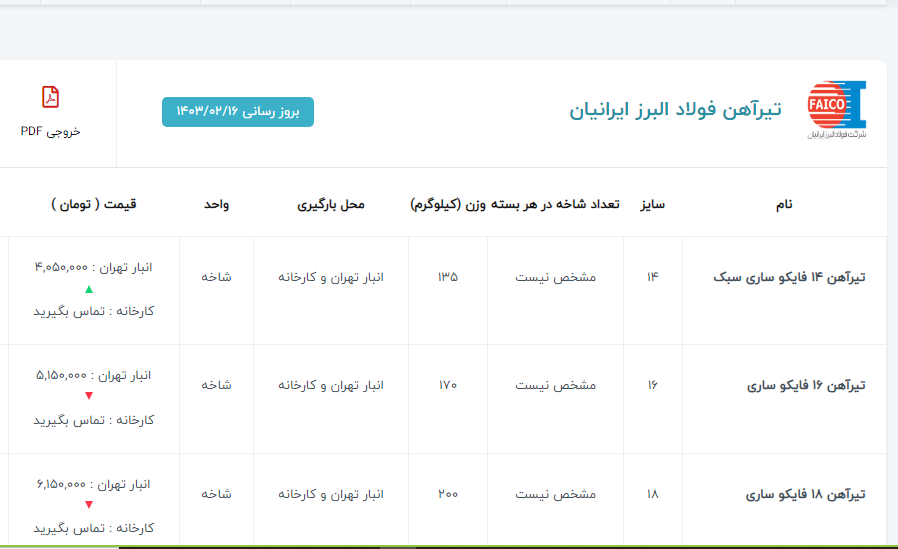This screenshot has width=898, height=549.
Task: Click the واحد column header
Action: [217, 204]
